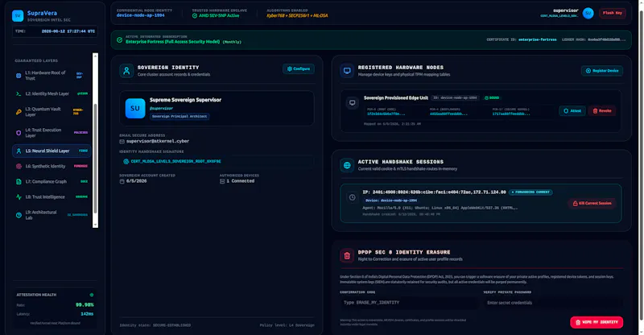Screen dimensions: 644x335
Task: Click the Kyber768 algorithms text
Action: (297, 15)
